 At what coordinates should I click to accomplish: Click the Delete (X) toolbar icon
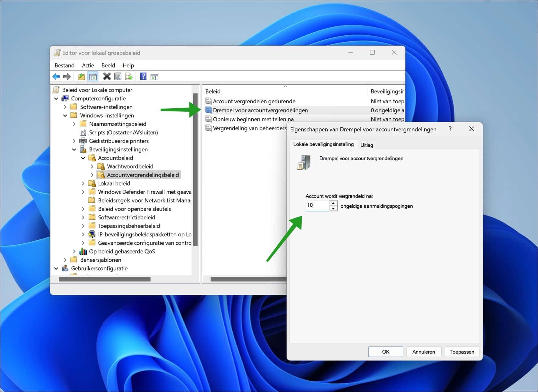tap(106, 76)
